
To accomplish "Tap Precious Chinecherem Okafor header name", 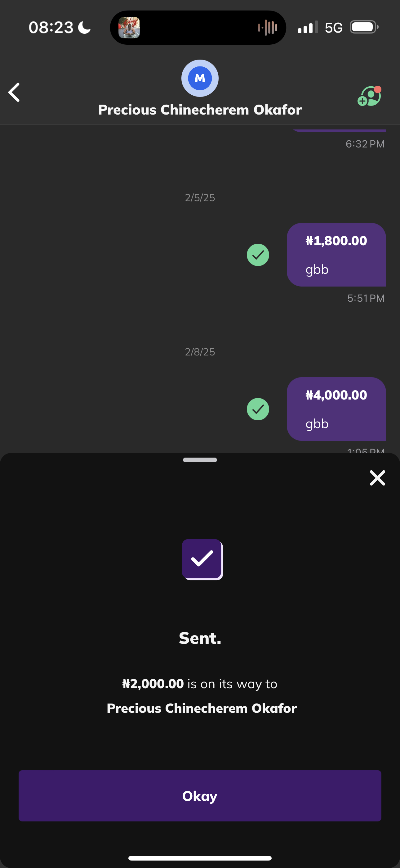I will [x=200, y=110].
